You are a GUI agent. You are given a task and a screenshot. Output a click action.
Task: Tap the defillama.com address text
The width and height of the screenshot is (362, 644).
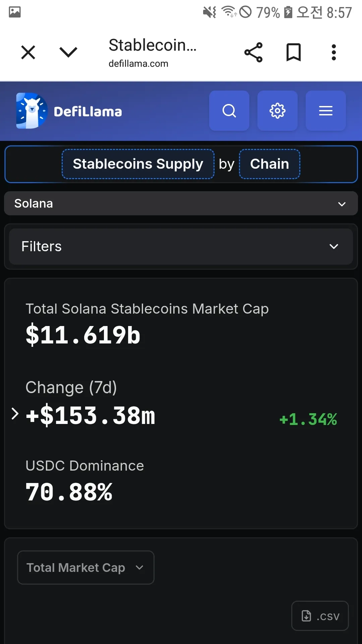coord(138,64)
